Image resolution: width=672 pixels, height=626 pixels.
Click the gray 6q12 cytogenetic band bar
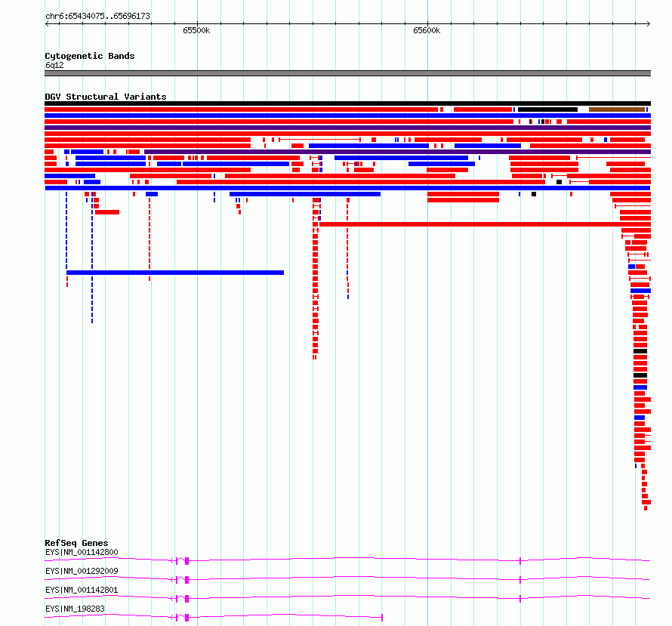(x=347, y=73)
